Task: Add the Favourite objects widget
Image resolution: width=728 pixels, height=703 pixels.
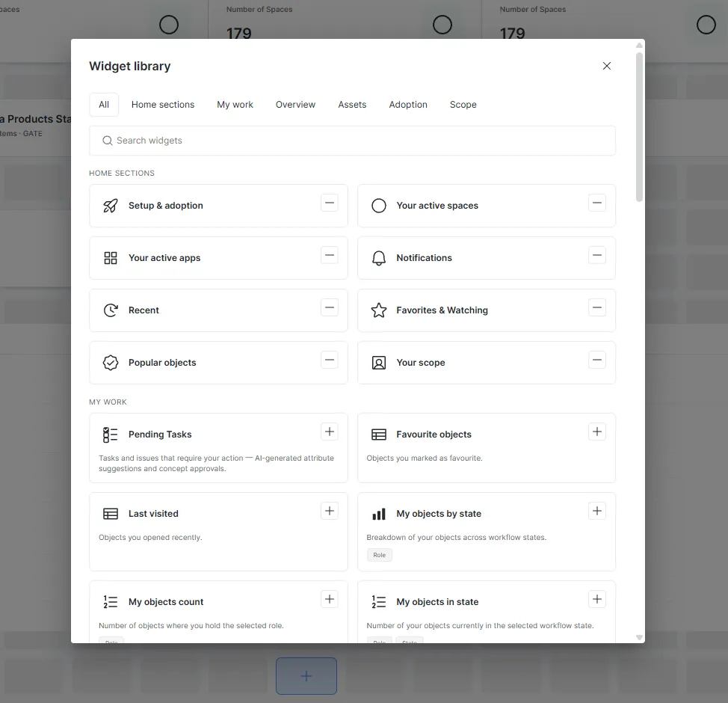Action: coord(597,432)
